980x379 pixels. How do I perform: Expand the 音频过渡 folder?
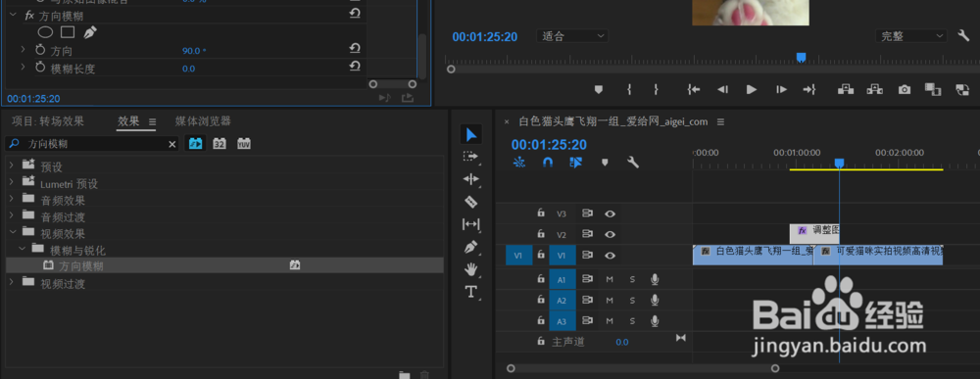pyautogui.click(x=11, y=214)
